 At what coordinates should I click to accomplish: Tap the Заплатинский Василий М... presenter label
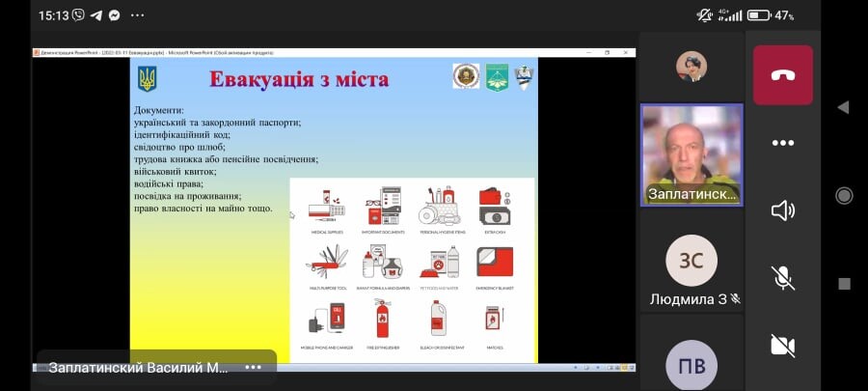coord(138,368)
